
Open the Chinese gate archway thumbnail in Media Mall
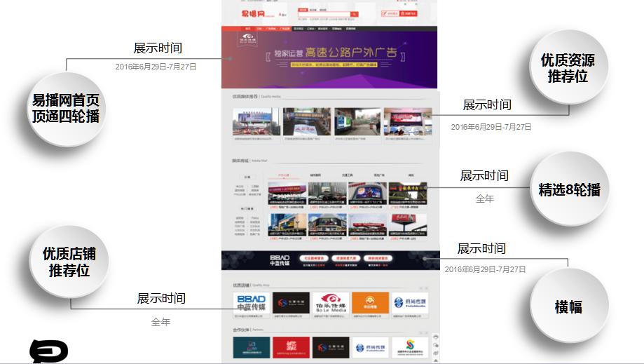[408, 193]
